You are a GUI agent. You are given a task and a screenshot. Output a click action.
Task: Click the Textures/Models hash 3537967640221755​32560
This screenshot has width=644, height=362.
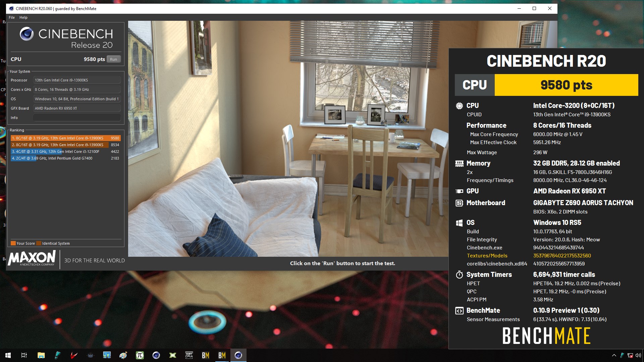[x=562, y=256]
